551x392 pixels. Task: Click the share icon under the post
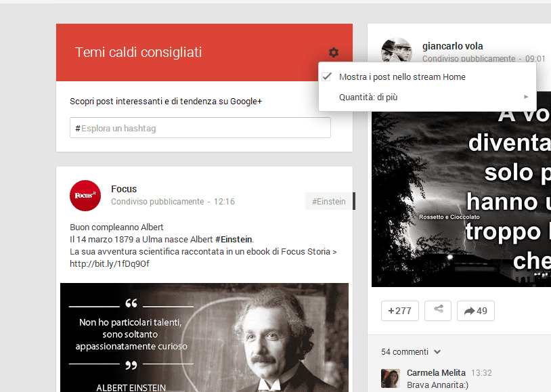[x=438, y=311]
